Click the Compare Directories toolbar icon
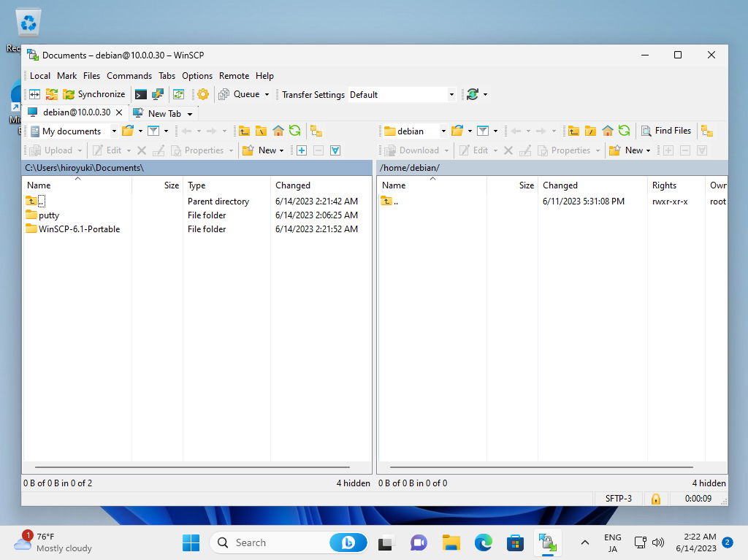Screen dimensions: 748x560 coord(35,94)
